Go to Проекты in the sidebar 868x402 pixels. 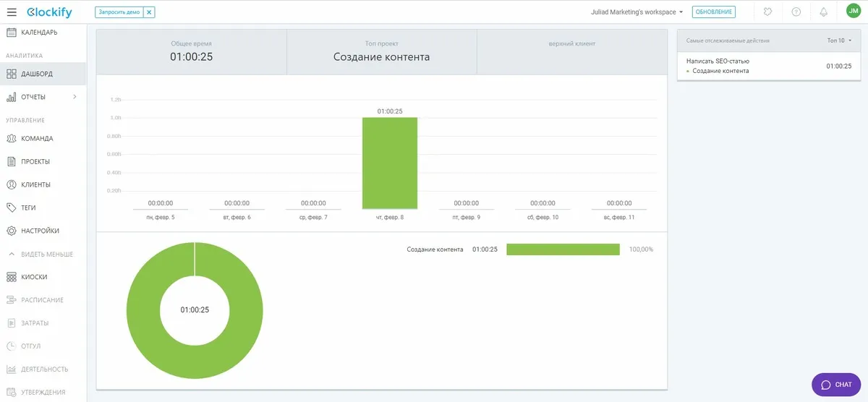[x=35, y=161]
